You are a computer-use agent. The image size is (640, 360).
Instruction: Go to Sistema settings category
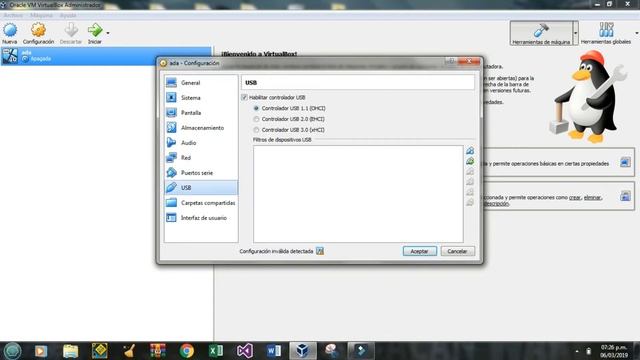(201, 98)
